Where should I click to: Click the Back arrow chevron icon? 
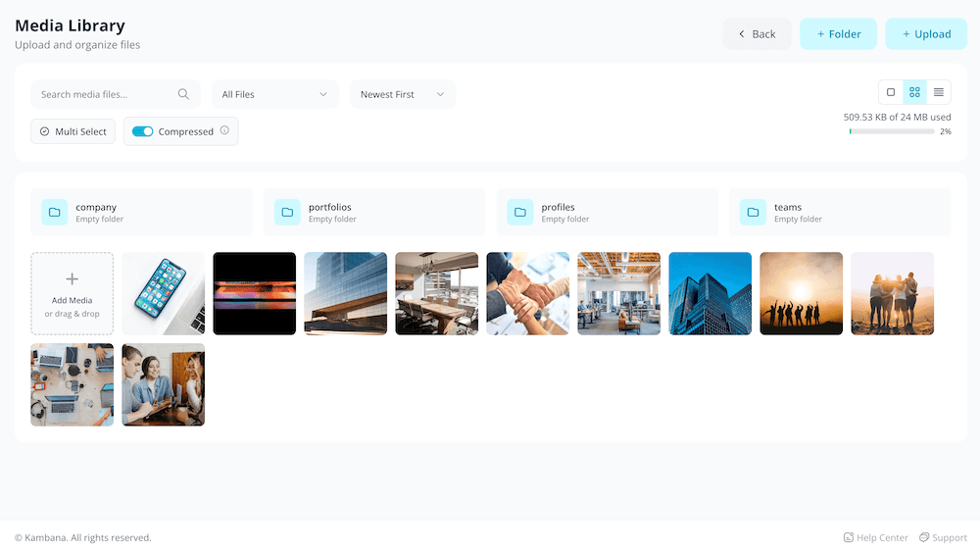pyautogui.click(x=741, y=33)
